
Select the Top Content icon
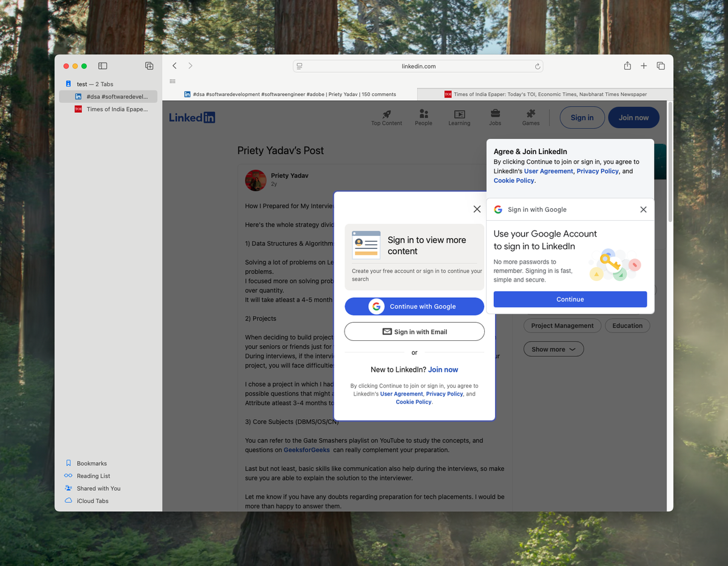coord(386,113)
